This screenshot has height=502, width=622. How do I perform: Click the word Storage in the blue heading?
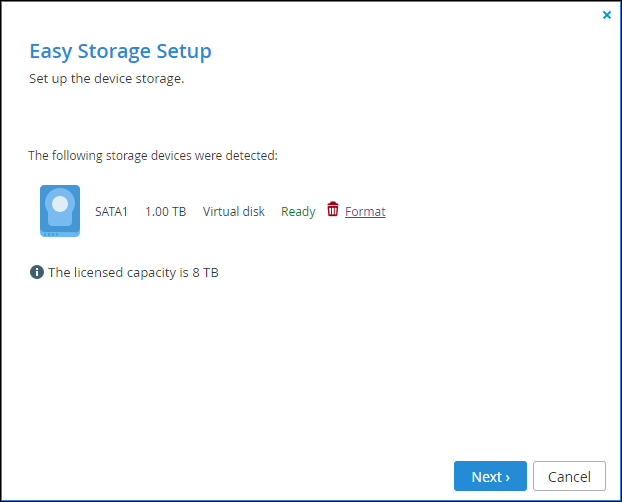click(x=114, y=52)
